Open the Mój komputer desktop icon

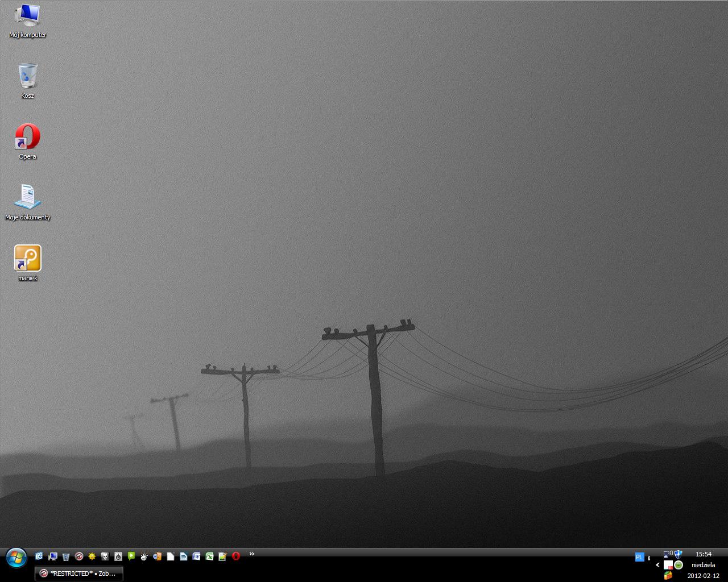(x=27, y=16)
